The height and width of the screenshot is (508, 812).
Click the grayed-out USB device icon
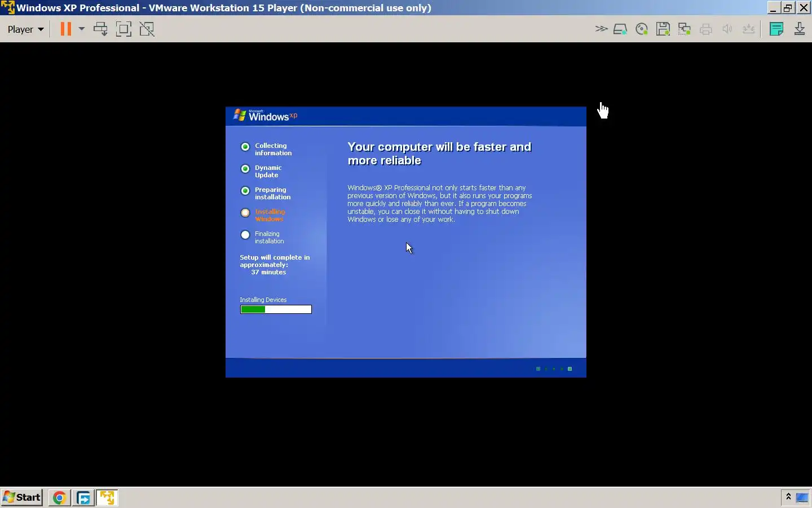point(749,29)
